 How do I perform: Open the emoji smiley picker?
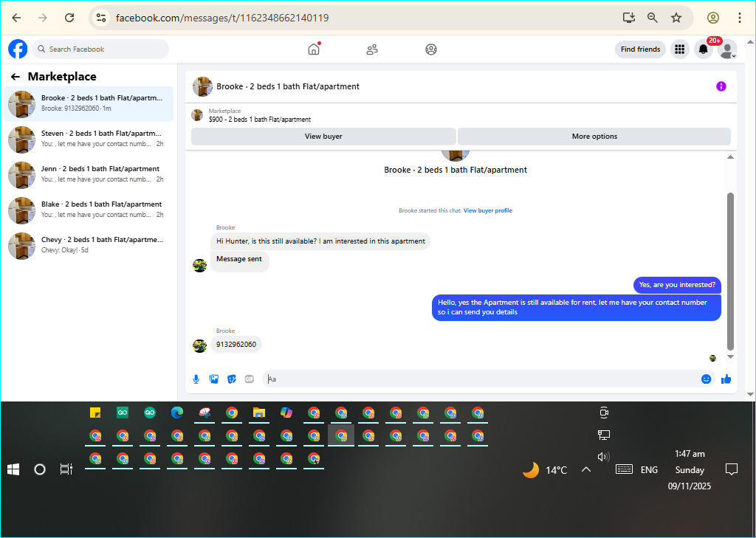coord(707,379)
